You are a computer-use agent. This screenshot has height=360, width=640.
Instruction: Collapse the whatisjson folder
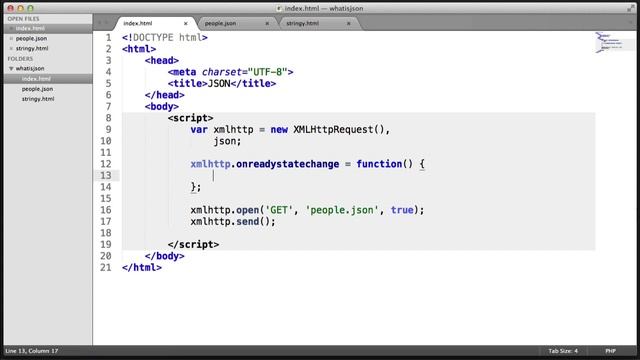(x=11, y=69)
